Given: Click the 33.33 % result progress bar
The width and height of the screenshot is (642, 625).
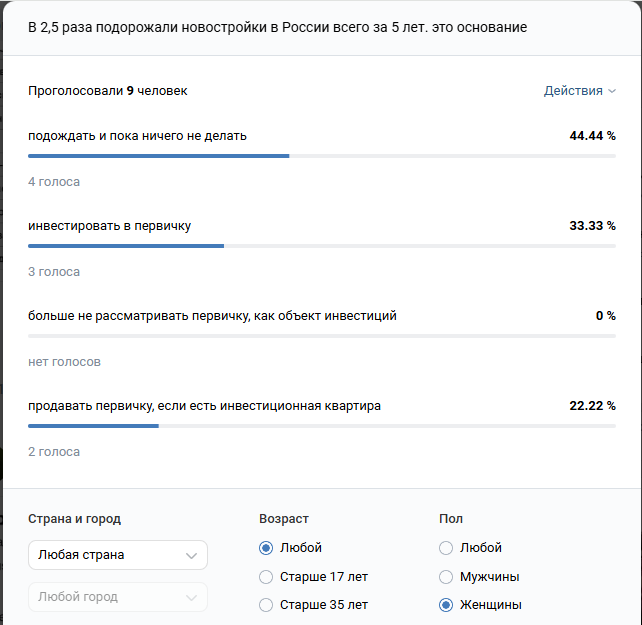Looking at the screenshot, I should click(321, 246).
